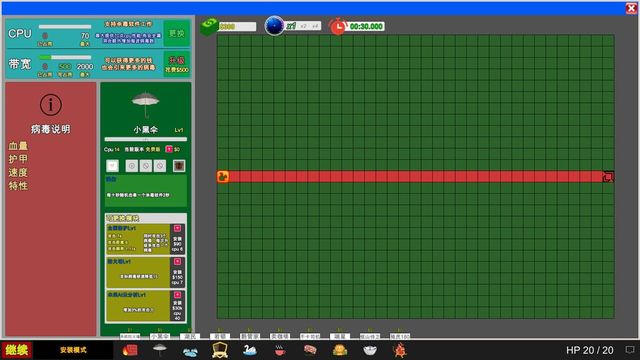Click the 升级 bandwidth upgrade button

177,64
